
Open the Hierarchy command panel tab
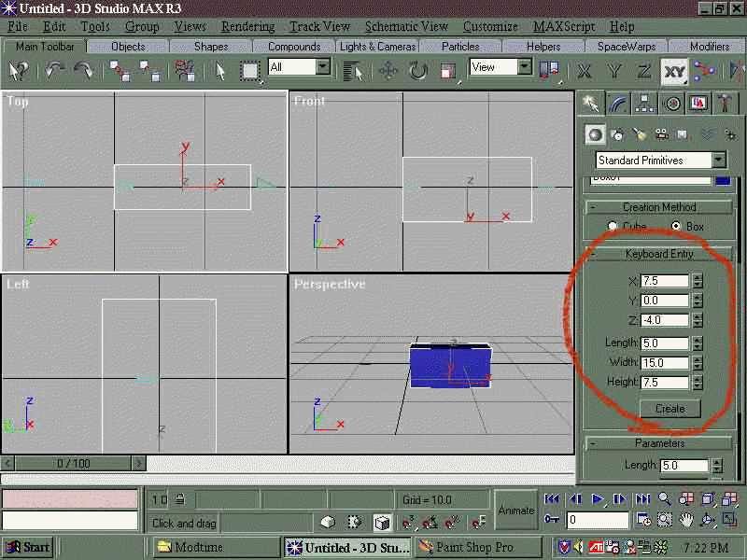tap(644, 104)
